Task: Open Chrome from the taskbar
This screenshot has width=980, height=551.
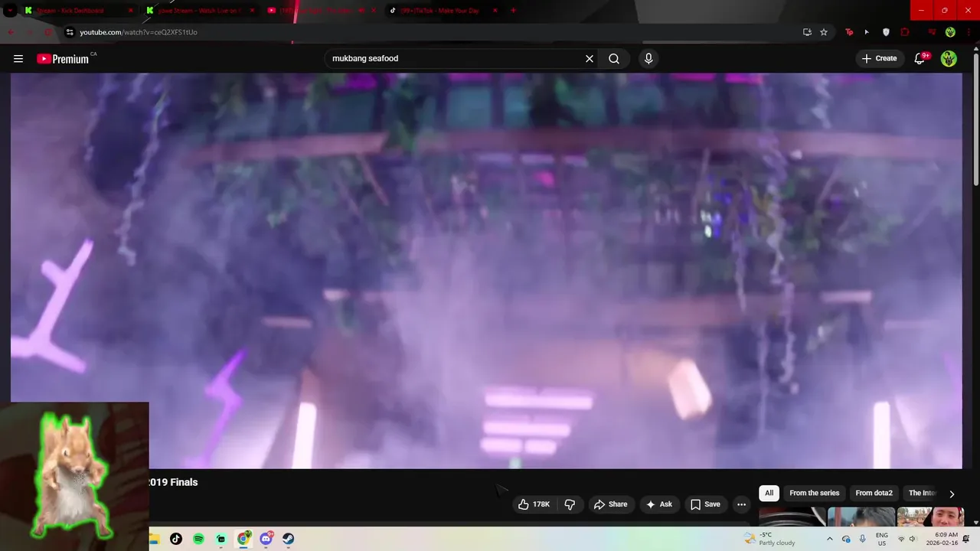Action: point(243,539)
